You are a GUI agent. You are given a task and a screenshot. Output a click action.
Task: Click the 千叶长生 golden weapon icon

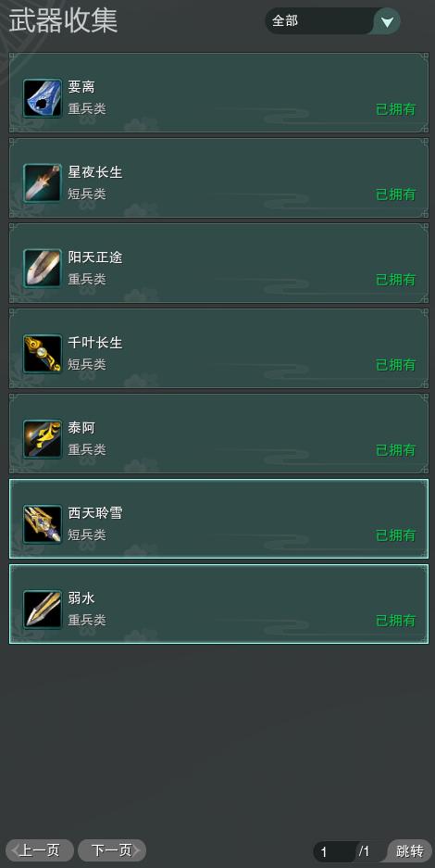click(x=43, y=354)
